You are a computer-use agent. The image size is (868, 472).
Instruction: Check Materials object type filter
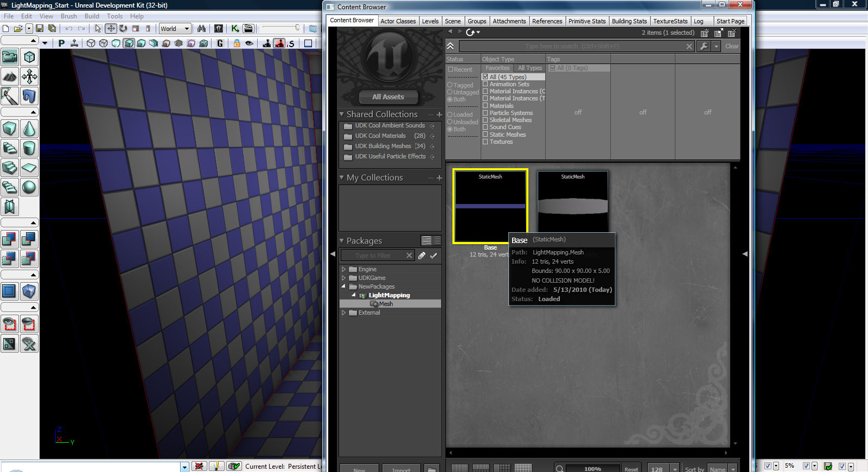pos(486,106)
